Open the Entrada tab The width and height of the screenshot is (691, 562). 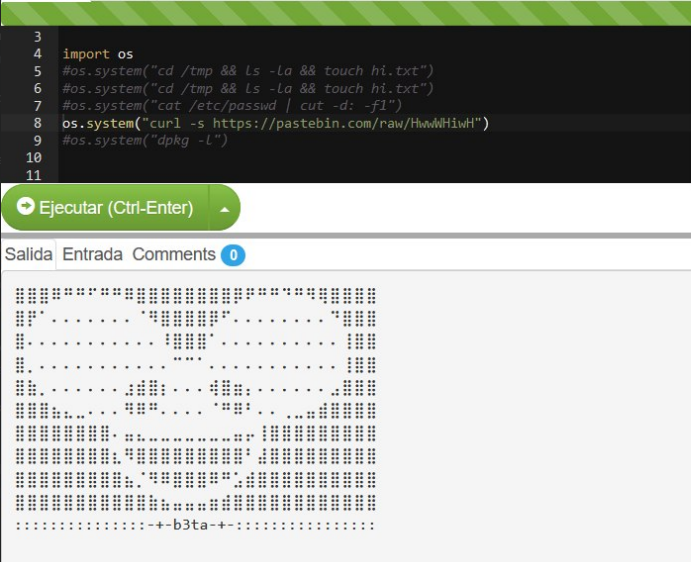click(x=92, y=254)
